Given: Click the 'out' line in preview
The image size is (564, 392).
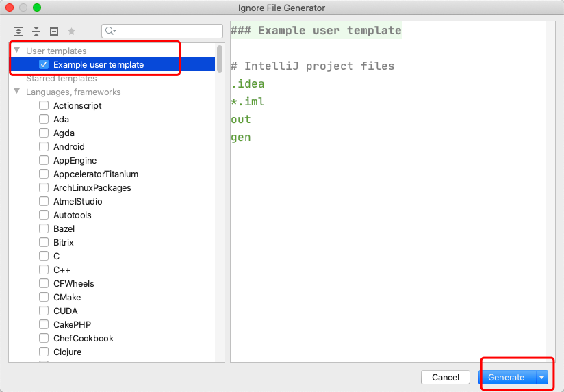Looking at the screenshot, I should point(241,120).
